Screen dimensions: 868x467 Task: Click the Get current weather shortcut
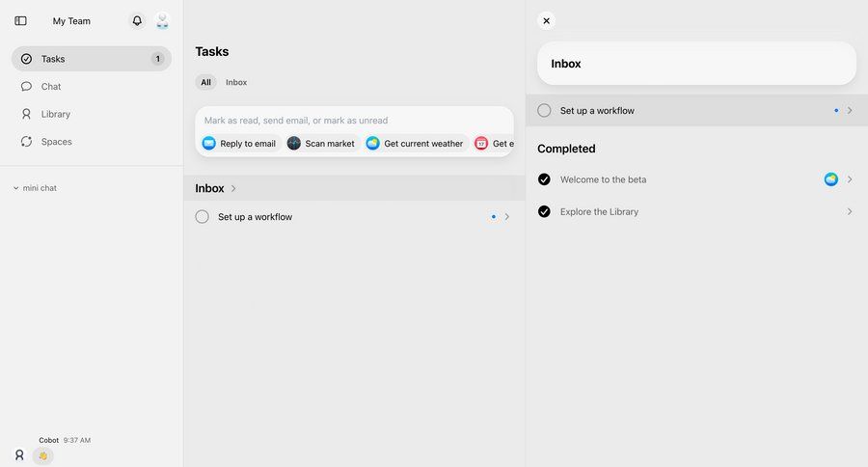click(415, 144)
